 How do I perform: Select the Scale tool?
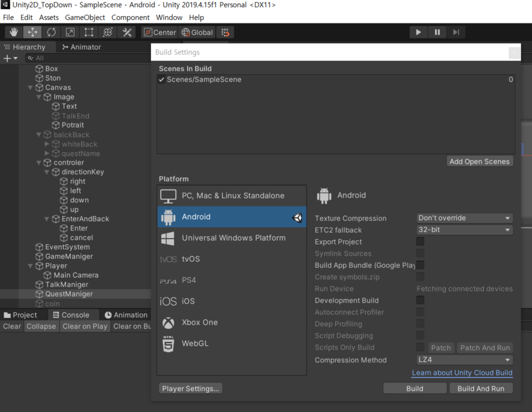click(x=70, y=32)
